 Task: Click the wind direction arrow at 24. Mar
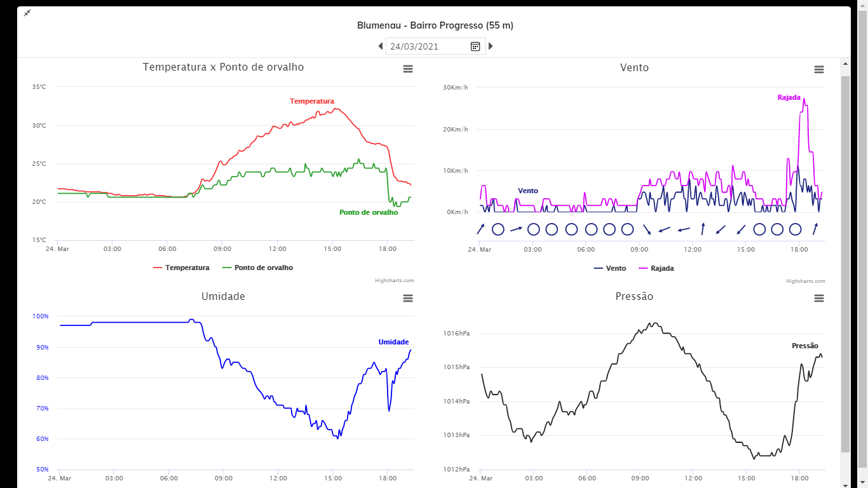click(x=480, y=229)
